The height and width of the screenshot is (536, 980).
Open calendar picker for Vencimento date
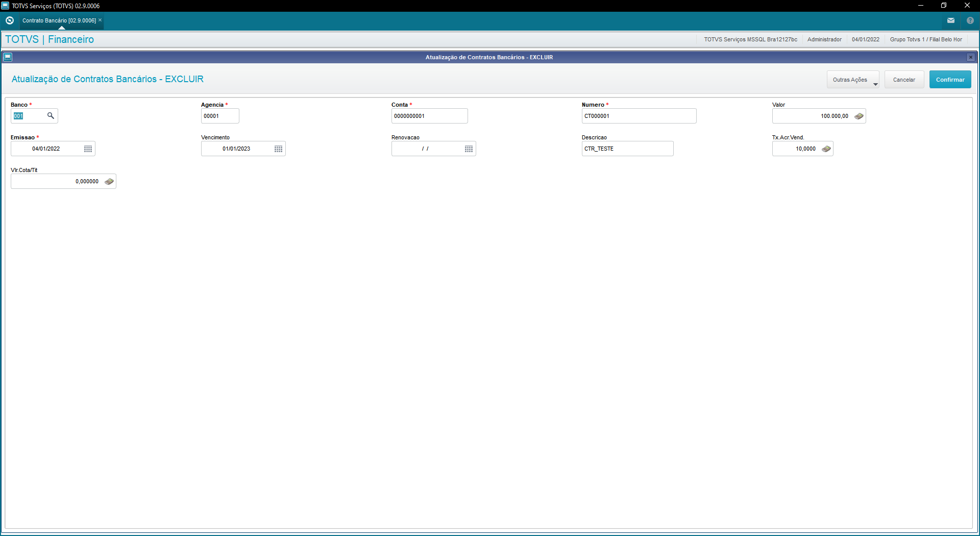coord(278,149)
